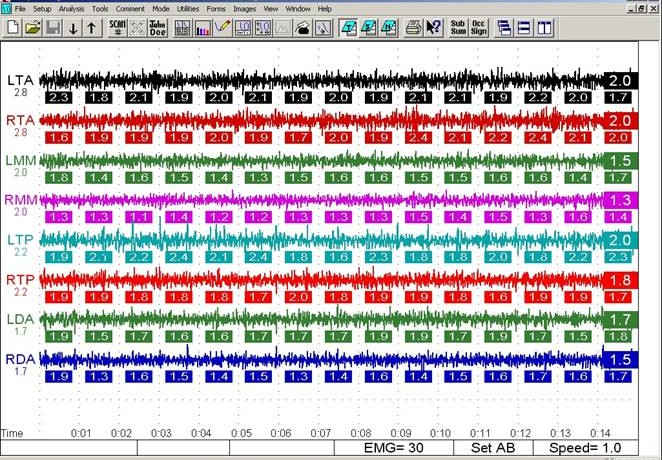Open the Comment menu
This screenshot has width=662, height=460.
[130, 8]
